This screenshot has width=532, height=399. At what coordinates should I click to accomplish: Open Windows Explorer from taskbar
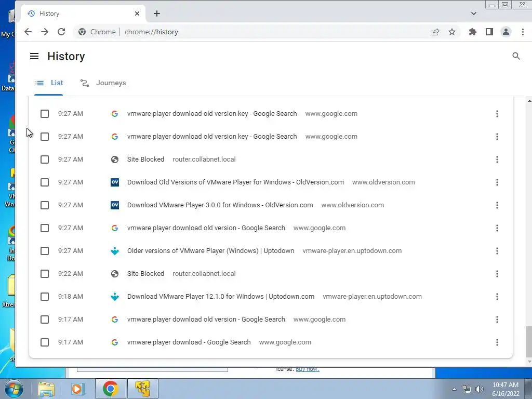(x=46, y=389)
